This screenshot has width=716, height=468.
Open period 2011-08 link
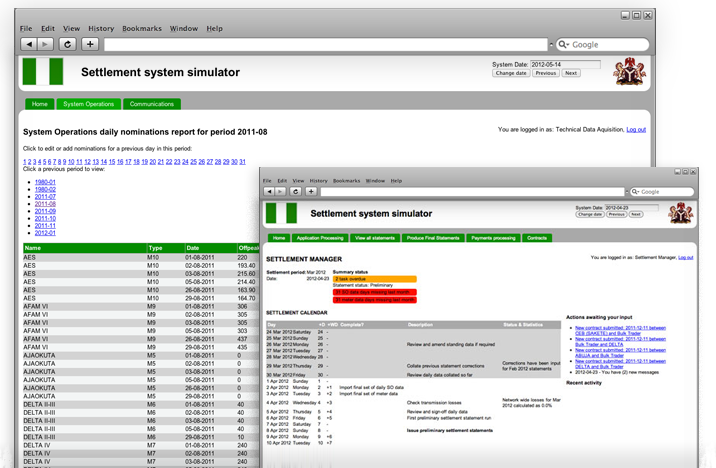[45, 204]
